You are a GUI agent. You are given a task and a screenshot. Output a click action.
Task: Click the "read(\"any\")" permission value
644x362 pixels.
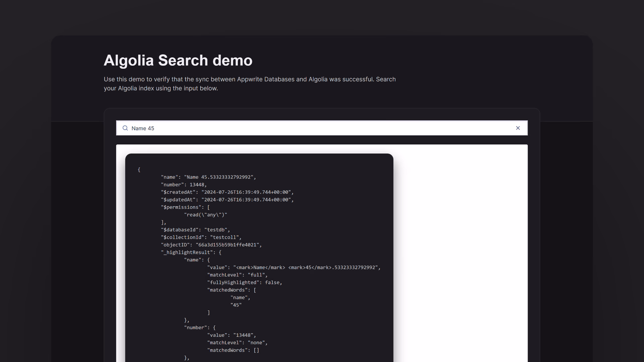[x=206, y=215]
